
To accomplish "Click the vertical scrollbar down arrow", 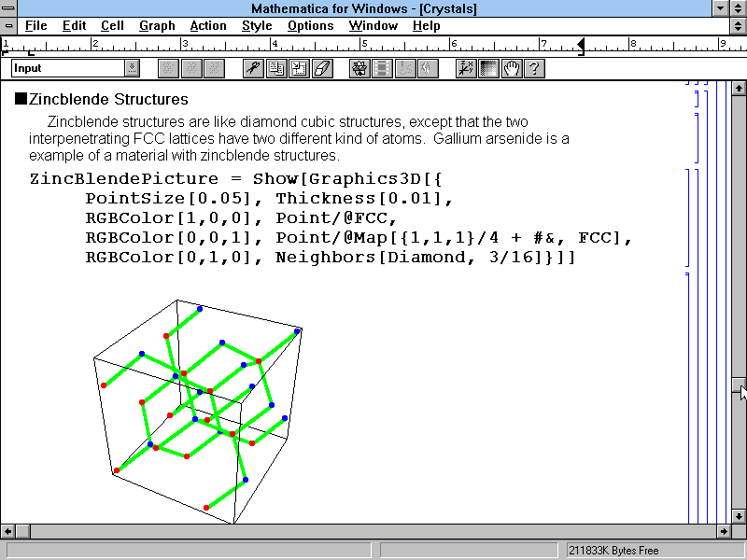I will click(739, 516).
